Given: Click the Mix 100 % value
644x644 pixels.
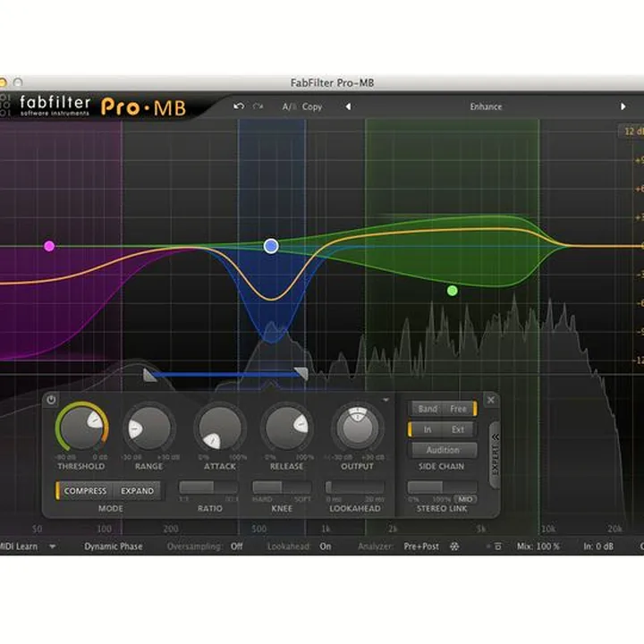Looking at the screenshot, I should click(x=538, y=547).
